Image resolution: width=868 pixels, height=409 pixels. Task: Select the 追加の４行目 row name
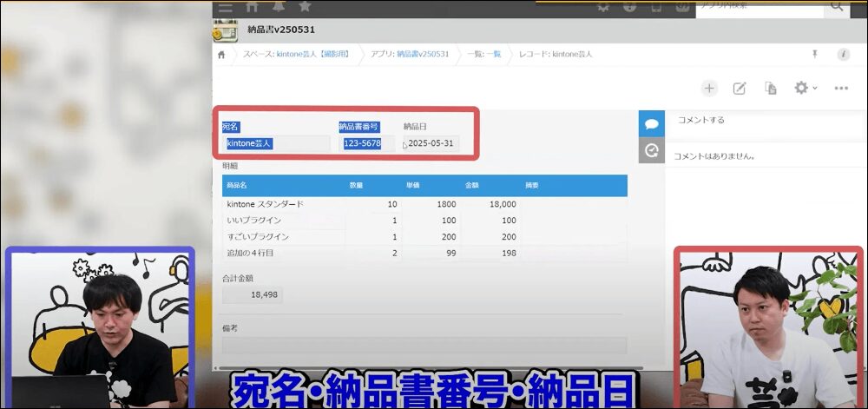[x=250, y=253]
